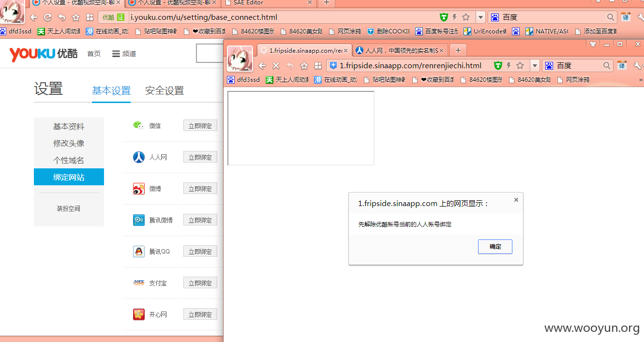Viewport: 644px width, 342px height.
Task: Open a new tab in the Youku window
Action: coord(327,3)
